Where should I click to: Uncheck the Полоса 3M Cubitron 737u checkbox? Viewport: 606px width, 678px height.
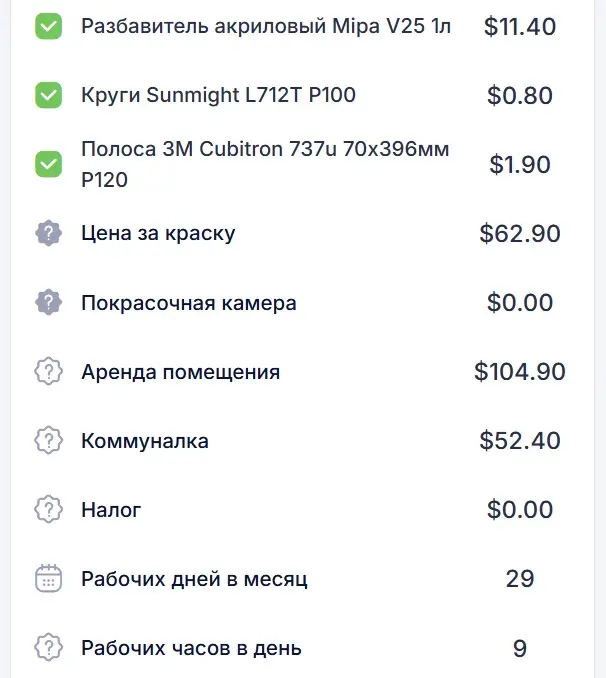pos(49,164)
